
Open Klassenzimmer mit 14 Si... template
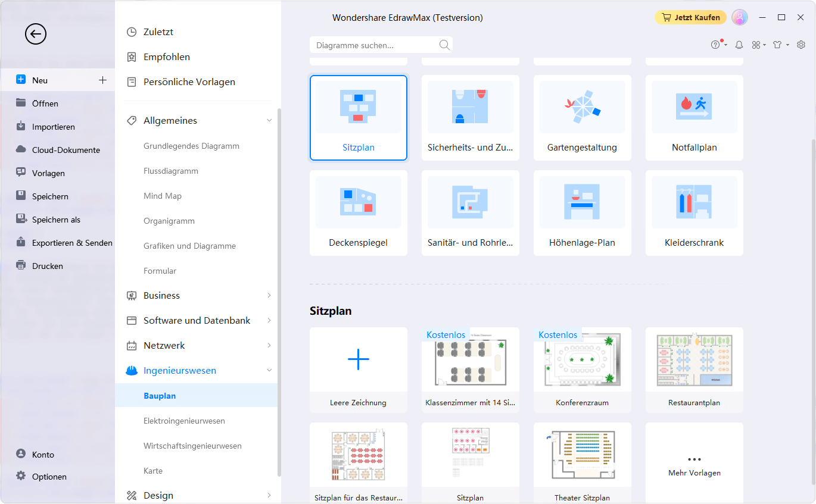coord(471,370)
